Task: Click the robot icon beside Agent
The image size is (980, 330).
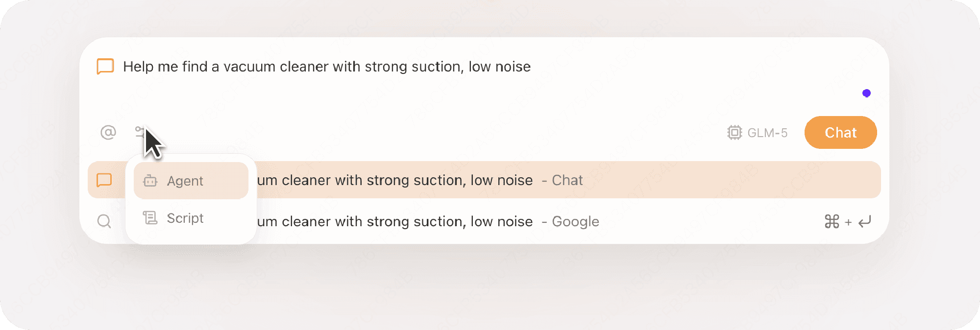Action: 150,181
